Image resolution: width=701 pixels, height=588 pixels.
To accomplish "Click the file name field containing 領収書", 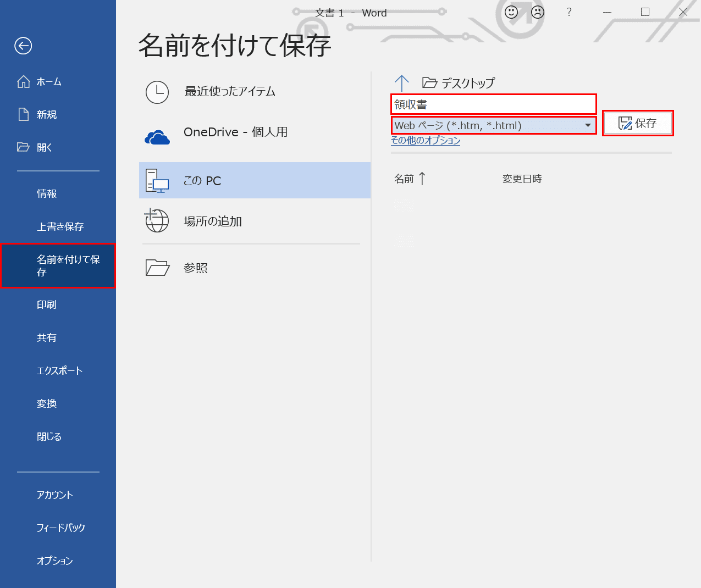I will [494, 104].
